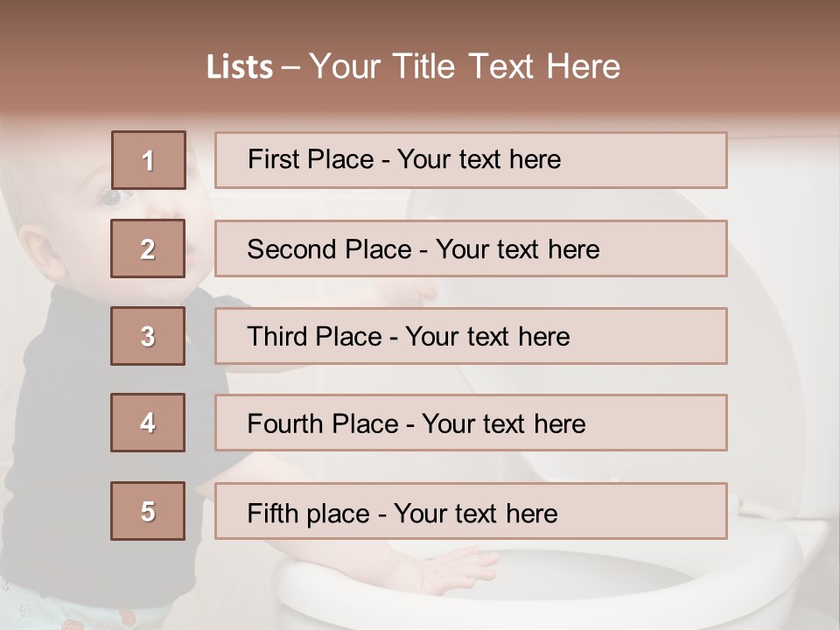This screenshot has width=840, height=630.
Task: Click the 'Fourth Place' text box
Action: [x=471, y=423]
